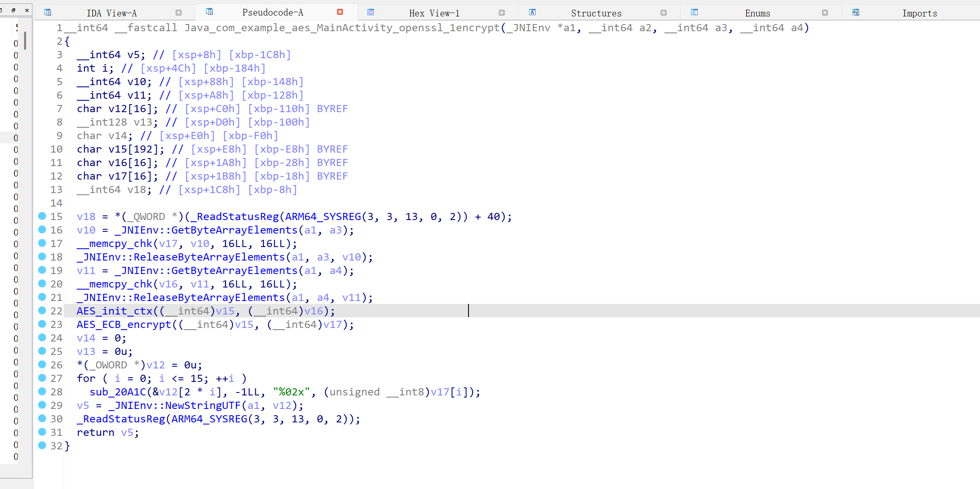980x489 pixels.
Task: Click variable v12 declaration on line 7
Action: click(118, 109)
